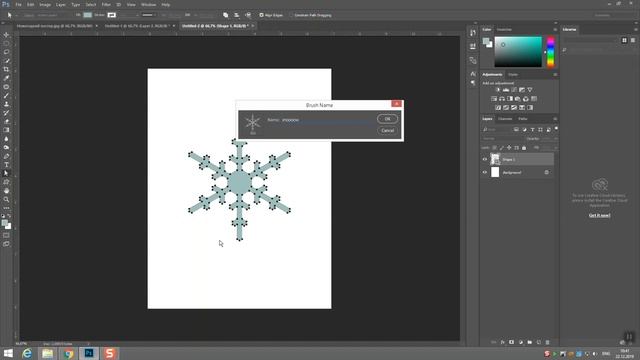
Task: Click the Fill color swatch in options bar
Action: tap(88, 15)
